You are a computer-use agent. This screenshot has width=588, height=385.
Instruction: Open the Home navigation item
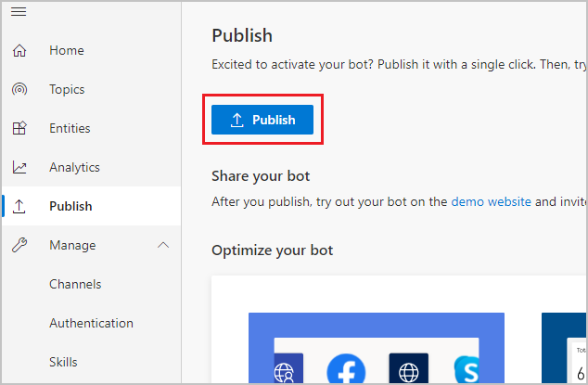click(66, 51)
